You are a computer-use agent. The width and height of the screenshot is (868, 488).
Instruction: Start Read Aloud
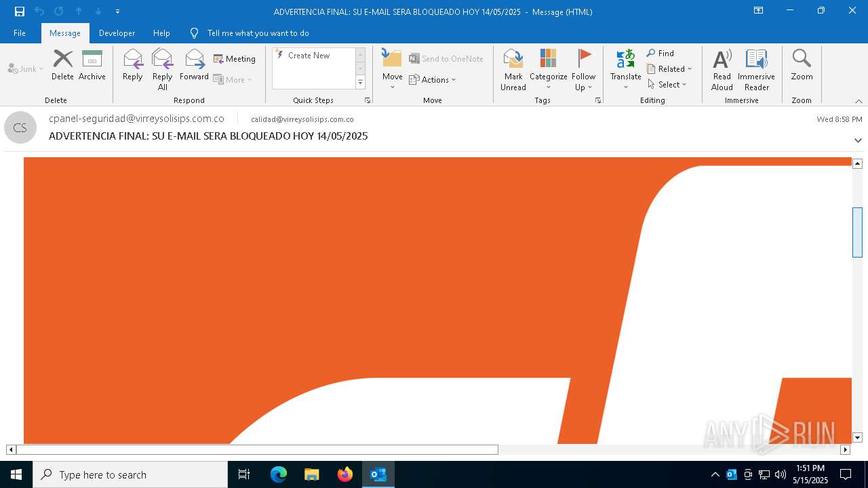722,70
